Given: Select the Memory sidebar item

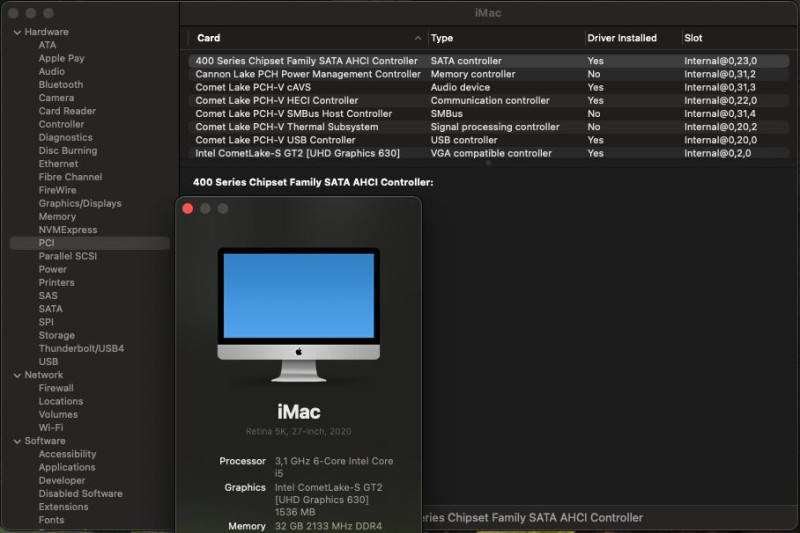Looking at the screenshot, I should click(x=57, y=217).
